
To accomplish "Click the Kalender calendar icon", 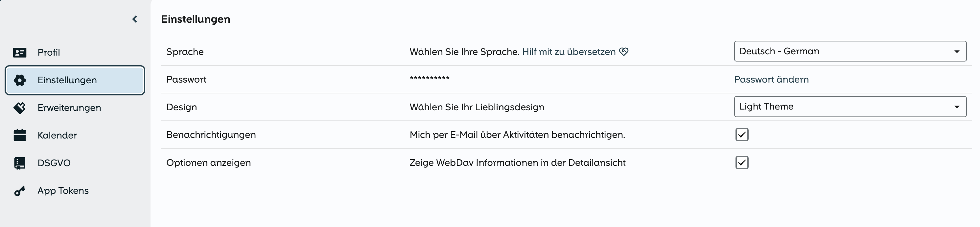I will coord(20,135).
